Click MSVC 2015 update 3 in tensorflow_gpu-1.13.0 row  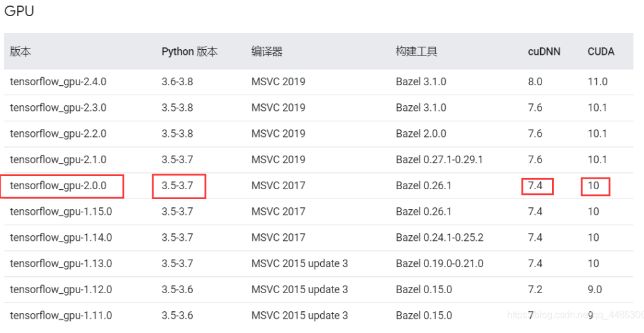click(300, 263)
